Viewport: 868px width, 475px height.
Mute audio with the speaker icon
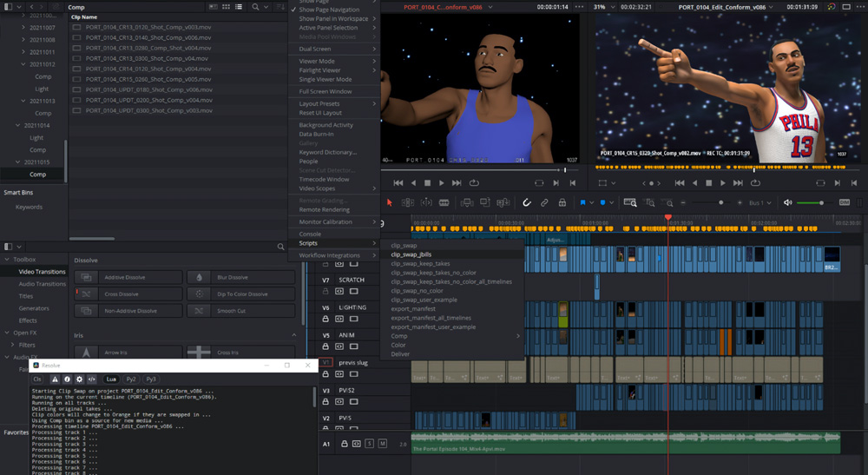point(788,202)
